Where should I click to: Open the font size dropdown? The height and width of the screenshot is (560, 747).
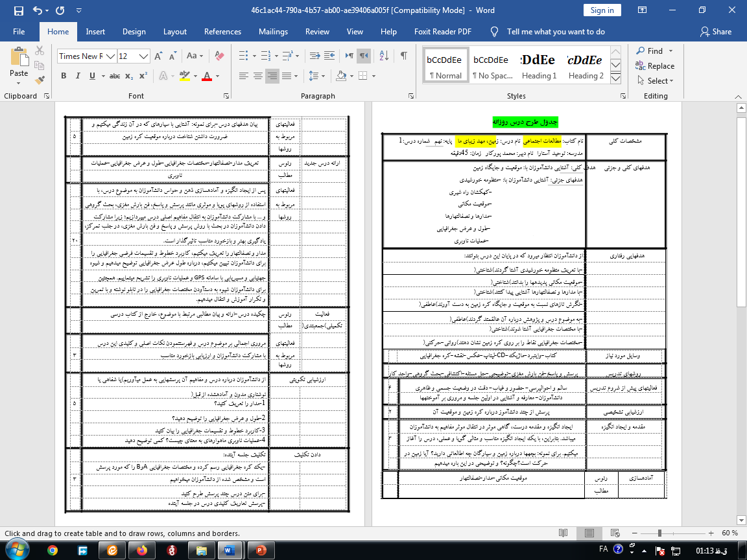pyautogui.click(x=144, y=56)
